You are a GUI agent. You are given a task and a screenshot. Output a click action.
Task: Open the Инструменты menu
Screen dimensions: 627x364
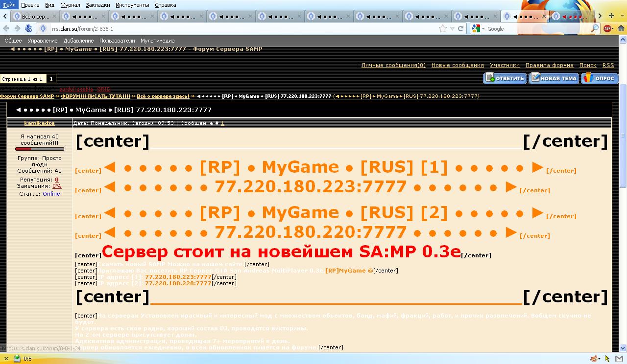132,5
